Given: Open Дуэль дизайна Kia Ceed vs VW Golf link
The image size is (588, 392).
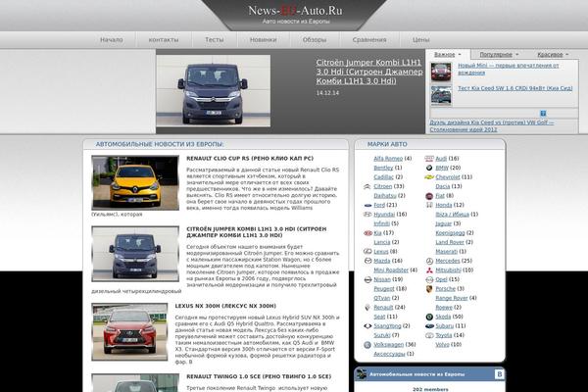Looking at the screenshot, I should pos(492,126).
